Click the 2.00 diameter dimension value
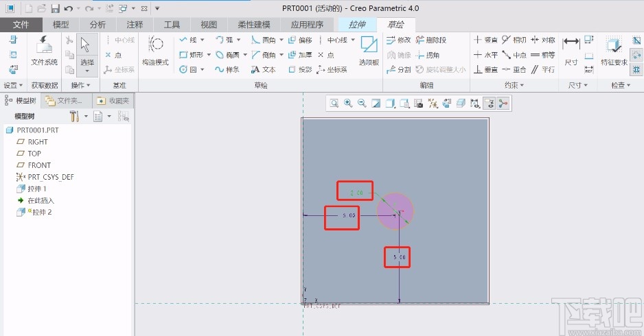Screen dimensions: 644x336 click(x=356, y=193)
